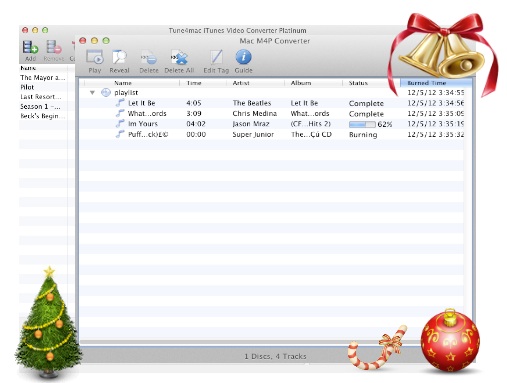Click music note icon beside Puff track
This screenshot has height=383, width=507.
point(120,134)
